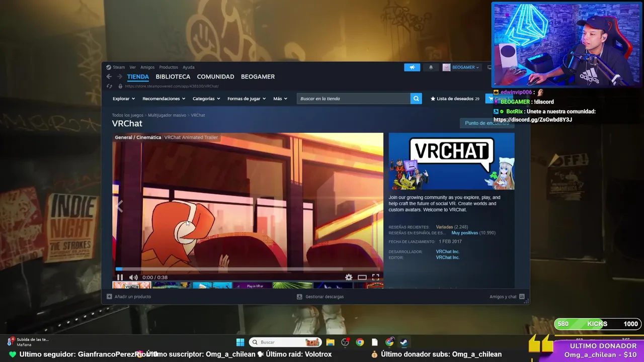Screen dimensions: 644x362
Task: Open Spanish reviews Muy positivas link
Action: click(x=464, y=233)
